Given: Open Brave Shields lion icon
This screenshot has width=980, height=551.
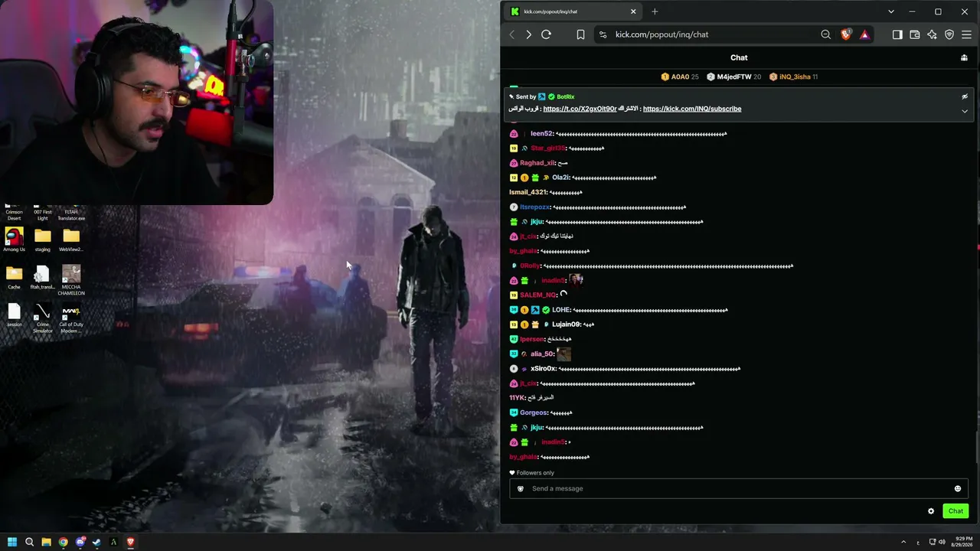Looking at the screenshot, I should (846, 34).
